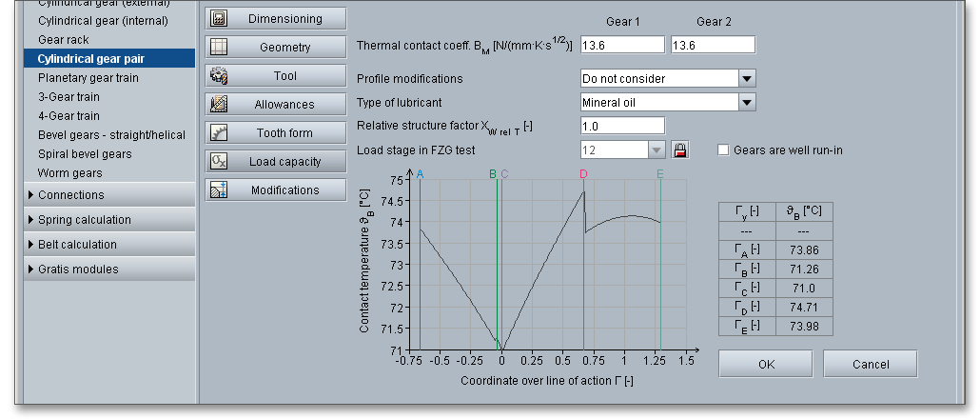Open the Load stage in FZG test dropdown
Image resolution: width=980 pixels, height=419 pixels.
(x=656, y=150)
